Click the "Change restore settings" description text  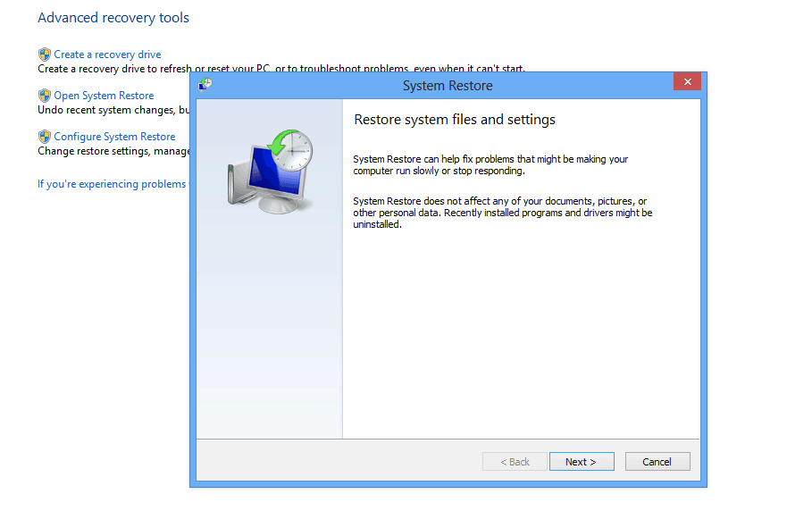[113, 151]
